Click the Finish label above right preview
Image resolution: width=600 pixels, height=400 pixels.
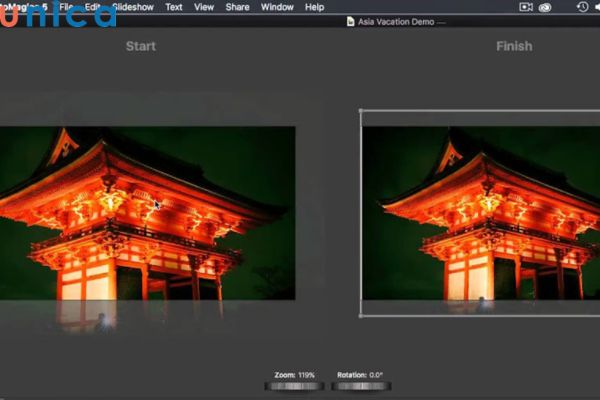(514, 46)
